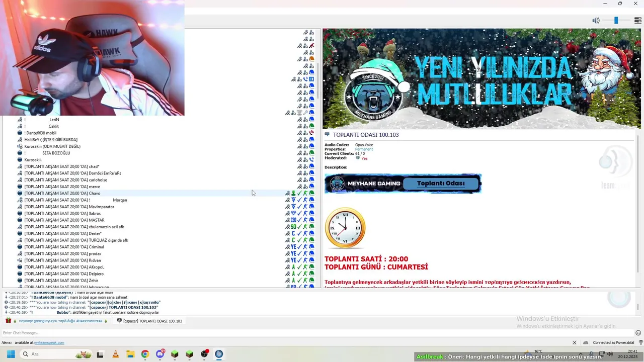The height and width of the screenshot is (362, 644).
Task: Dismiss the news bar with X
Action: [x=575, y=343]
